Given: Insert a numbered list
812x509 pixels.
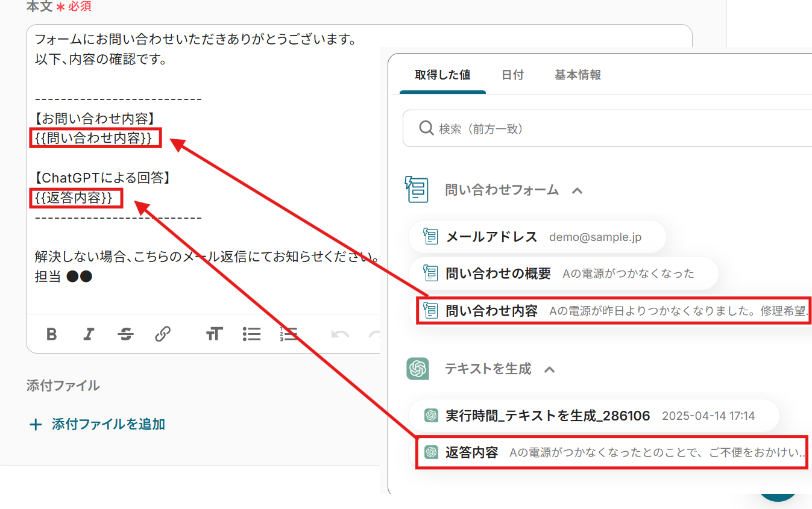Looking at the screenshot, I should pyautogui.click(x=289, y=334).
